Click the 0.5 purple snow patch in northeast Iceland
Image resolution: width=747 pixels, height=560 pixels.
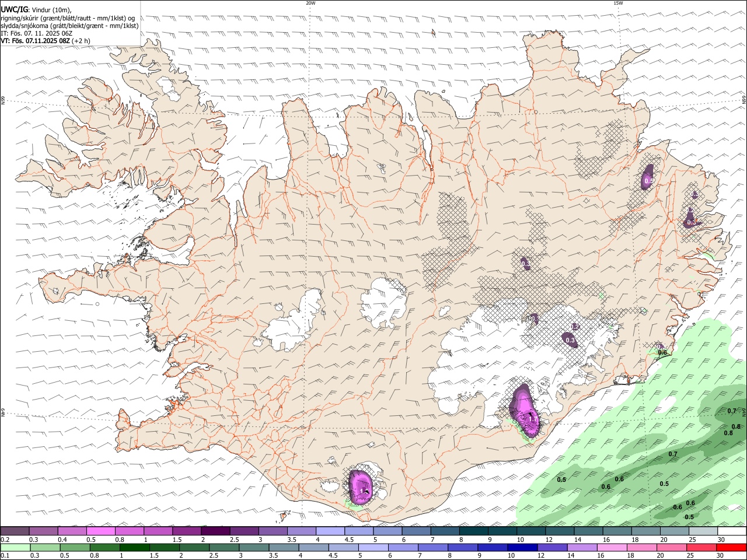648,177
